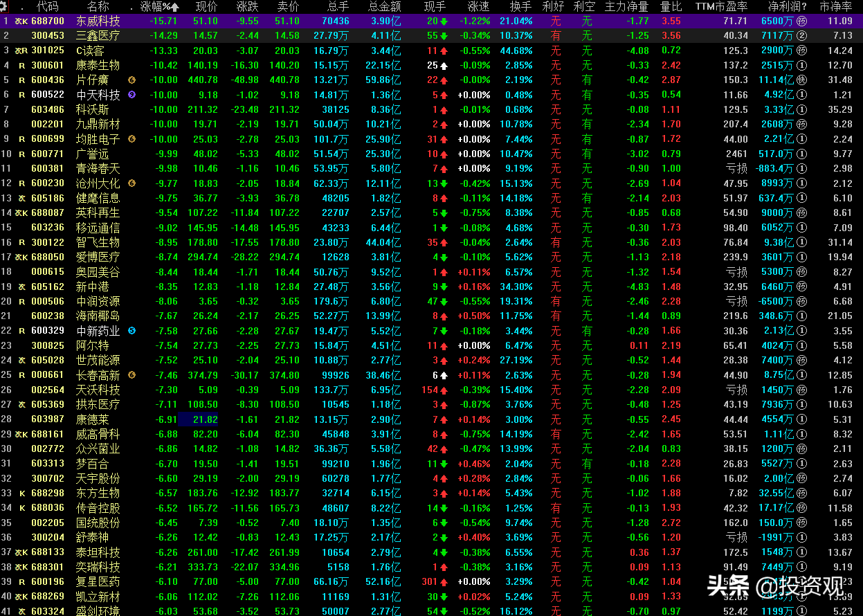This screenshot has height=616, width=863.
Task: Sort by the 现价 column header
Action: (x=206, y=6)
